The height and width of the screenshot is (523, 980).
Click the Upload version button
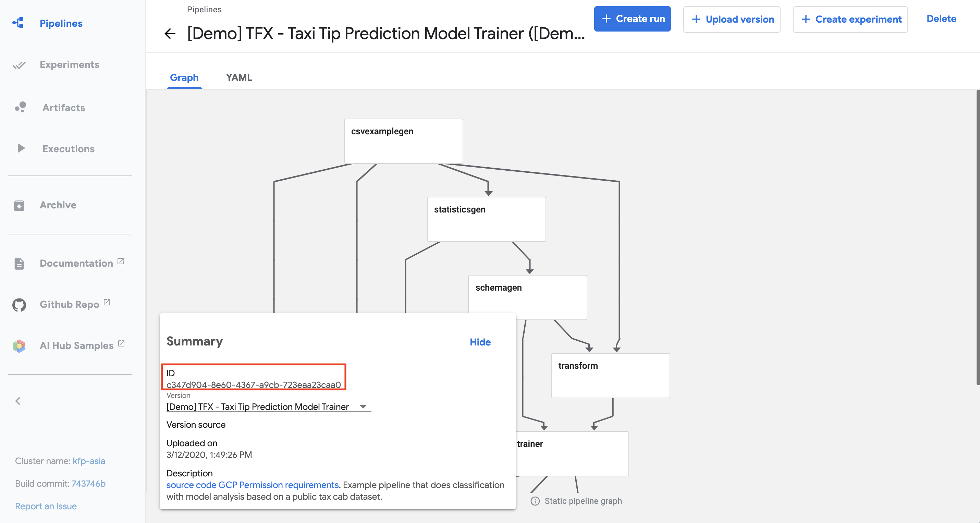[x=731, y=20]
